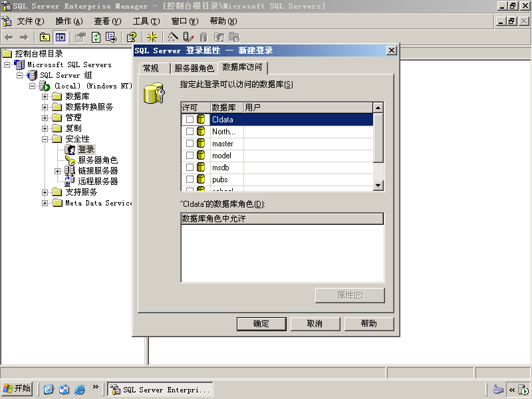
Task: Launch Internet Explorer from quick launch
Action: point(80,389)
